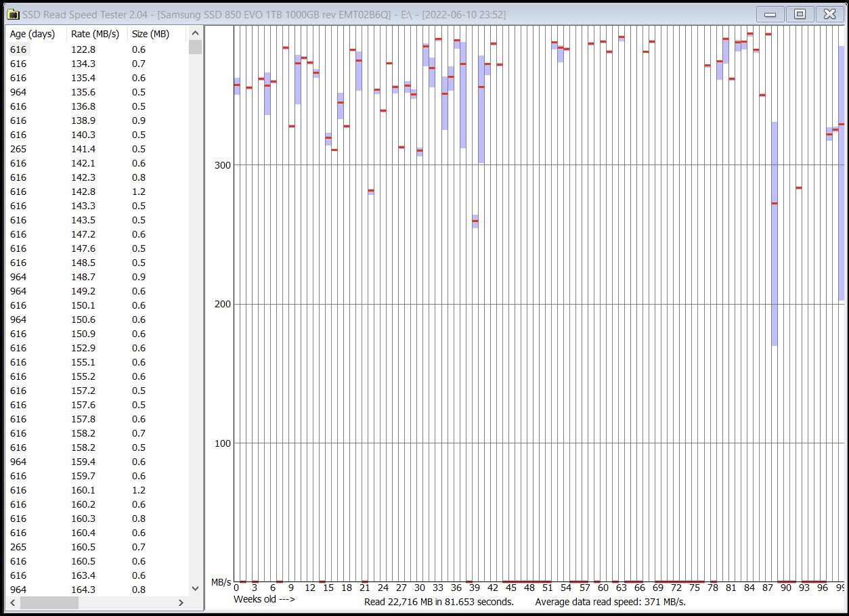Select the 964-day row with rate 135.6
The height and width of the screenshot is (616, 849).
[96, 92]
